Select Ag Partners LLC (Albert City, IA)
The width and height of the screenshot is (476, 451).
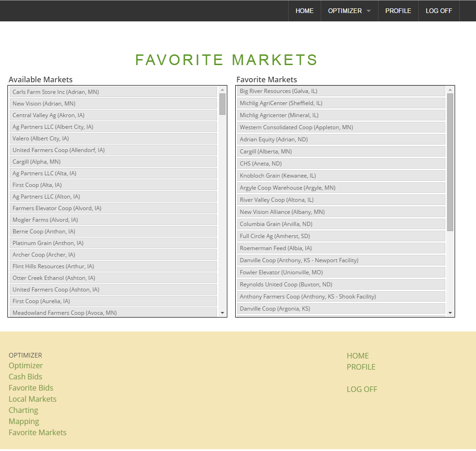[113, 127]
